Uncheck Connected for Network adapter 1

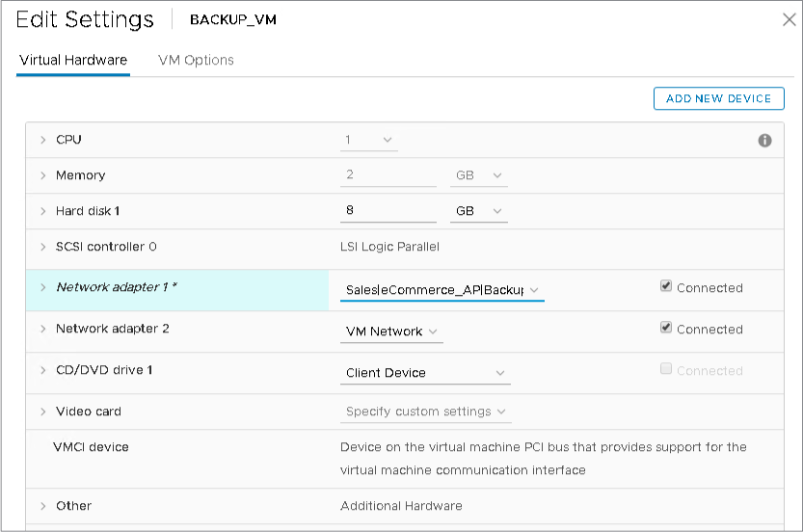(666, 286)
